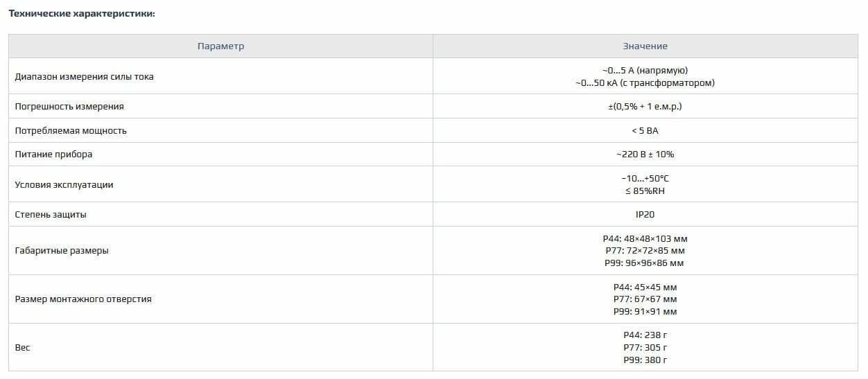Screen dimensions: 868x379
Task: Select 'Потребляемая мощность' row label
Action: [71, 131]
